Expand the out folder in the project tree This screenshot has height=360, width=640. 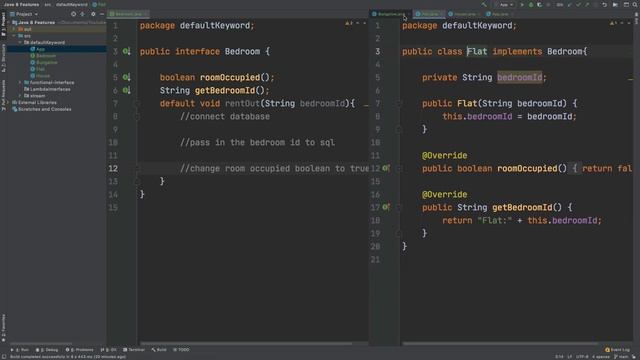click(x=13, y=29)
